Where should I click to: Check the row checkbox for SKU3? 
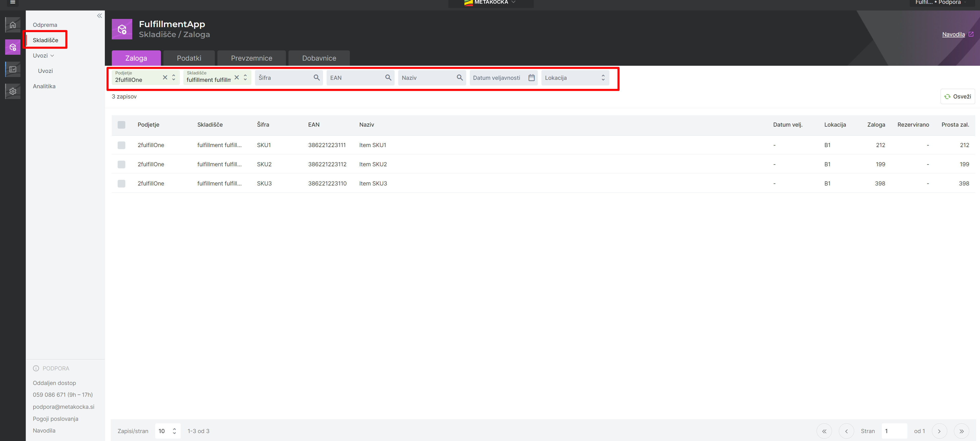[x=121, y=184]
